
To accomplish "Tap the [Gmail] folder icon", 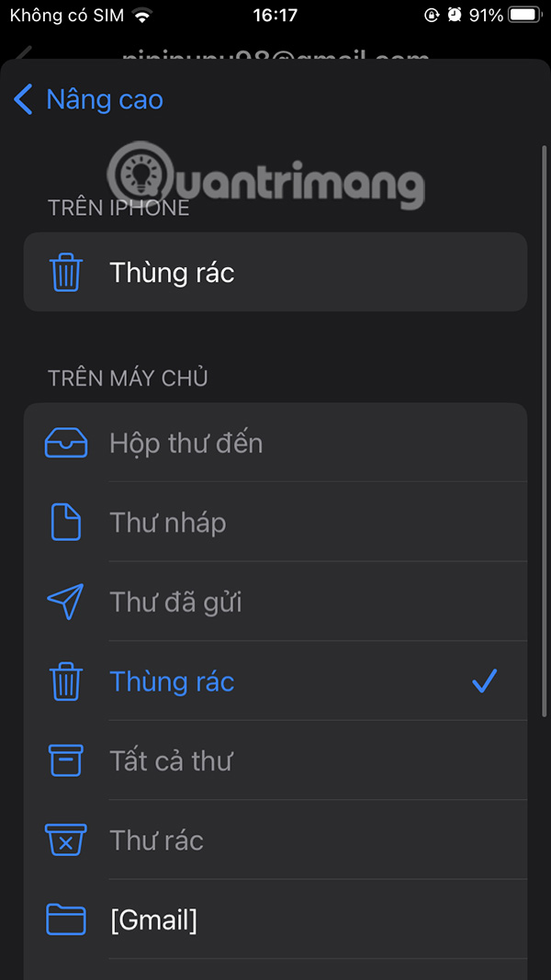I will (x=65, y=919).
